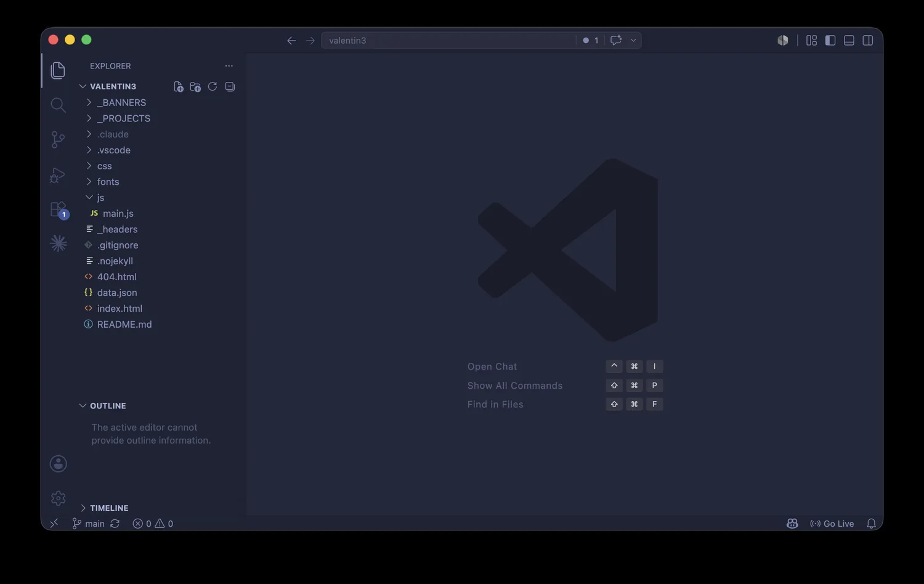The height and width of the screenshot is (584, 924).
Task: Open data.json file
Action: pyautogui.click(x=117, y=293)
